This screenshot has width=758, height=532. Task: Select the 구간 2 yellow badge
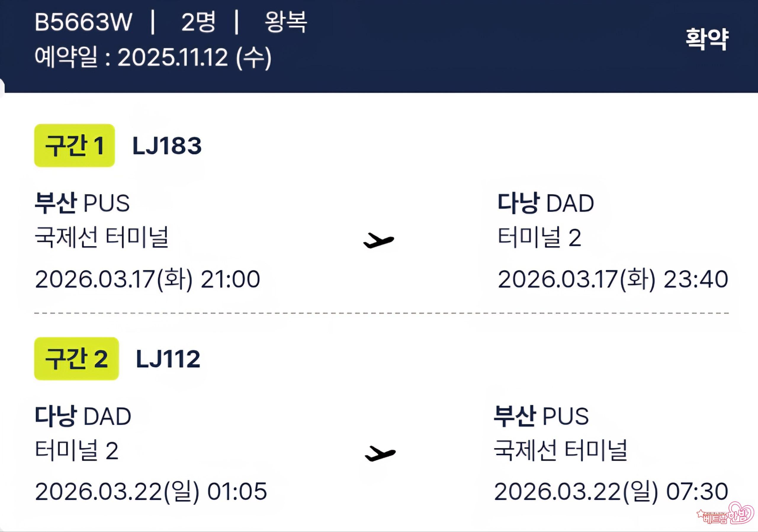(x=76, y=359)
